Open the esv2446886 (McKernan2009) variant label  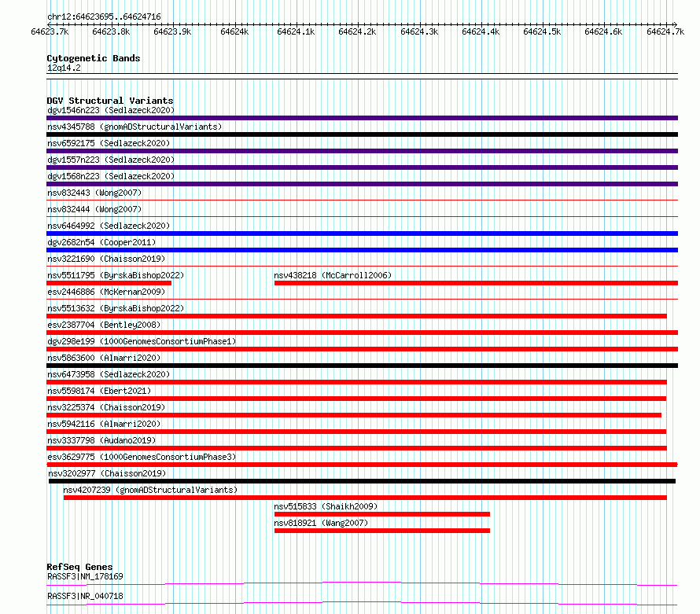(x=106, y=292)
